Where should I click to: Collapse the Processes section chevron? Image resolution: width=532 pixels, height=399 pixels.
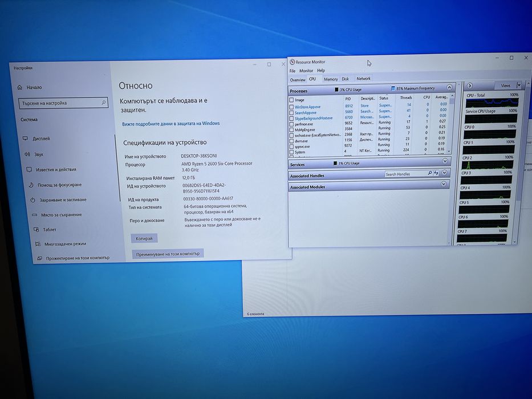(449, 88)
